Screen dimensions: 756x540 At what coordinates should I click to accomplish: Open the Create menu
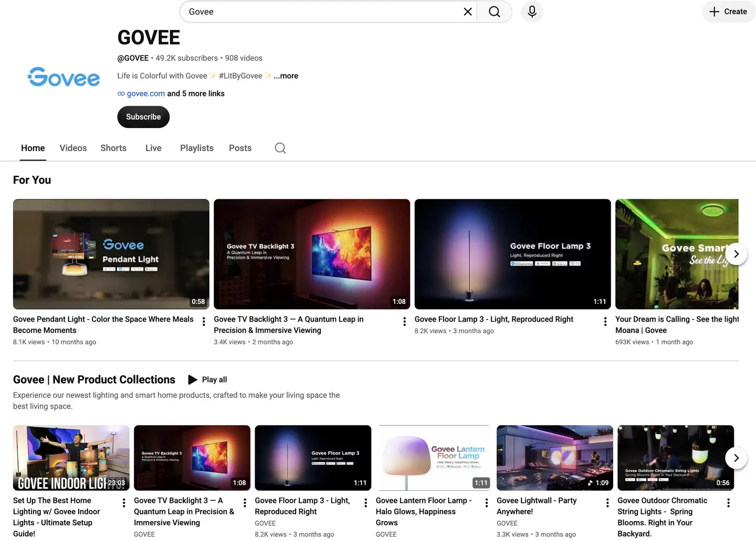tap(728, 12)
